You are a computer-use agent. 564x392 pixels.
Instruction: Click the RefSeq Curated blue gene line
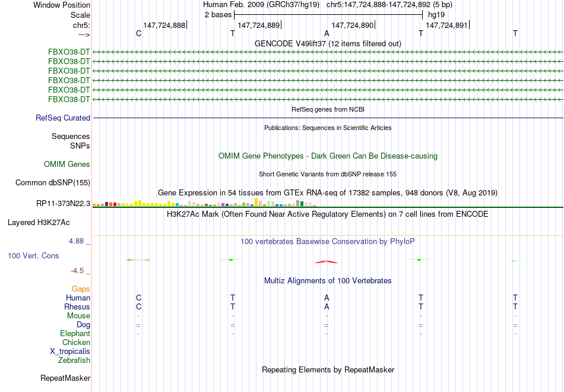pyautogui.click(x=328, y=118)
